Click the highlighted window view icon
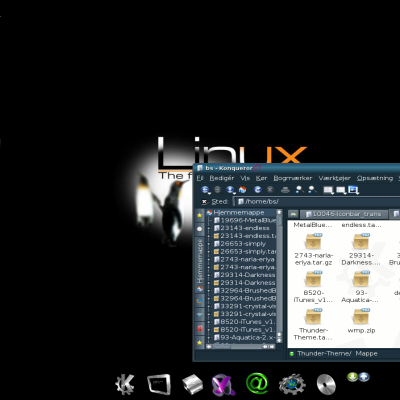 pos(353,190)
